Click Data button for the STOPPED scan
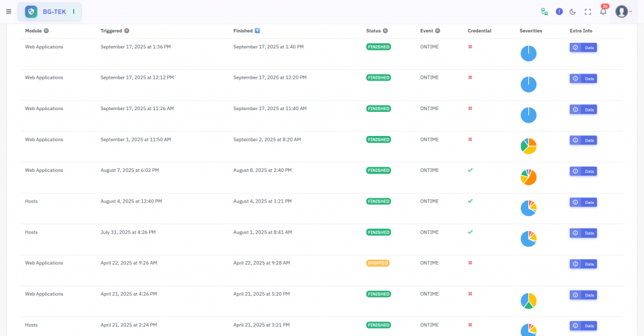The image size is (644, 336). point(583,264)
